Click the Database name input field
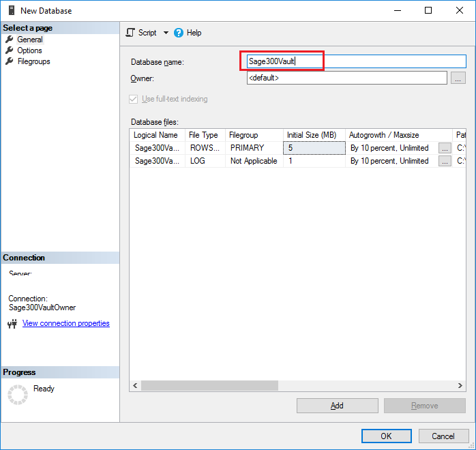Screen dimensions: 476x450 357,61
